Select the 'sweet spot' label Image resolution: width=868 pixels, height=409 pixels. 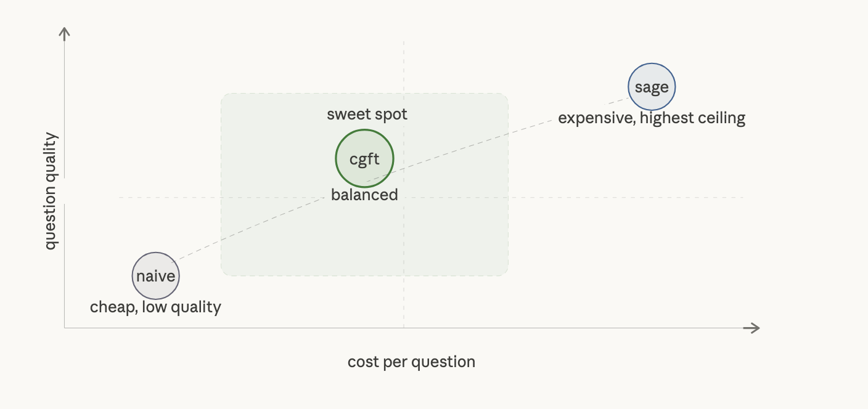[367, 114]
